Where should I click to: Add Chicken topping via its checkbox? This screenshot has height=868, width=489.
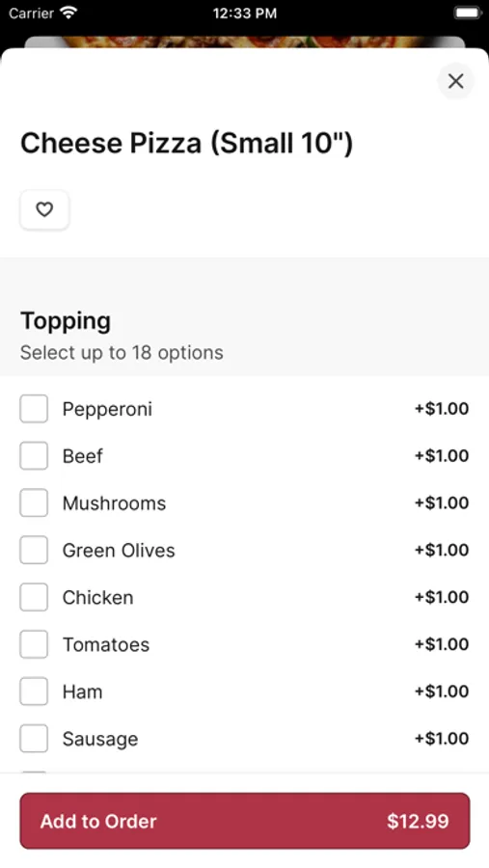[34, 597]
